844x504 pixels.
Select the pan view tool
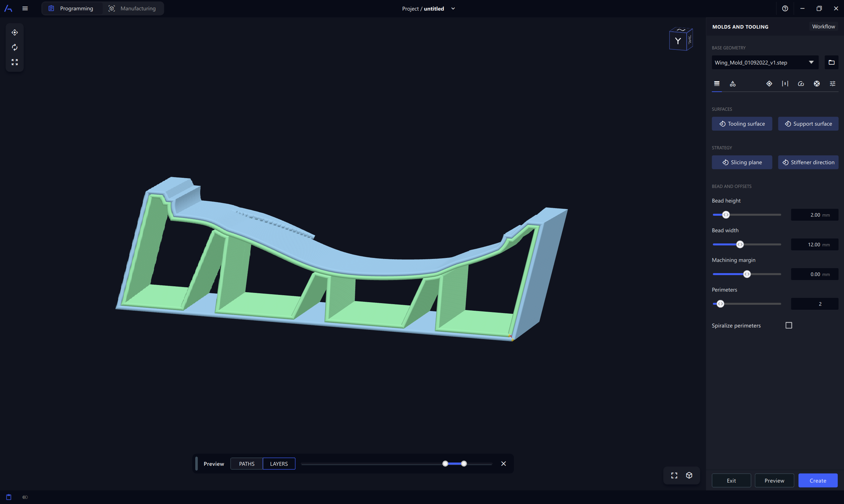pos(15,33)
